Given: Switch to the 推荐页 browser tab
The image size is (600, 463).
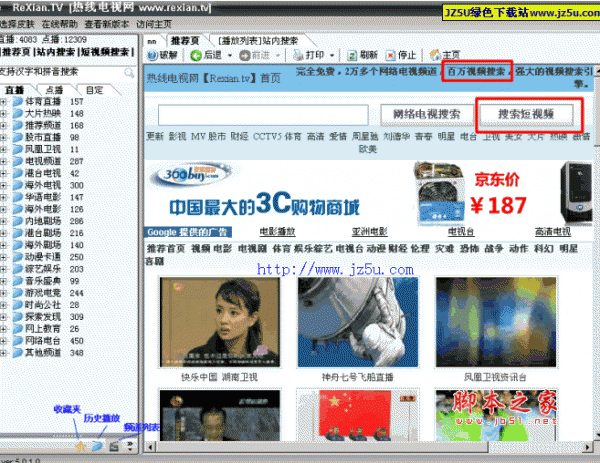Looking at the screenshot, I should 185,41.
